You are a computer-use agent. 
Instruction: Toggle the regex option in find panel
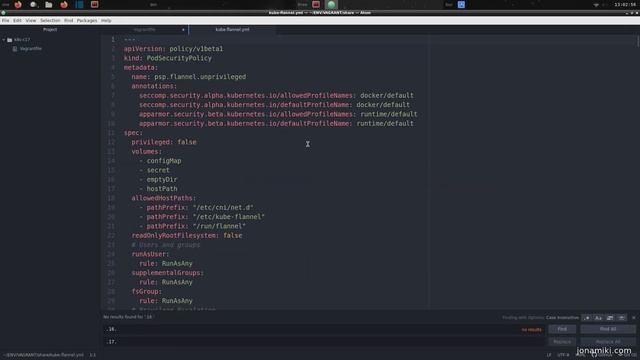tap(587, 318)
